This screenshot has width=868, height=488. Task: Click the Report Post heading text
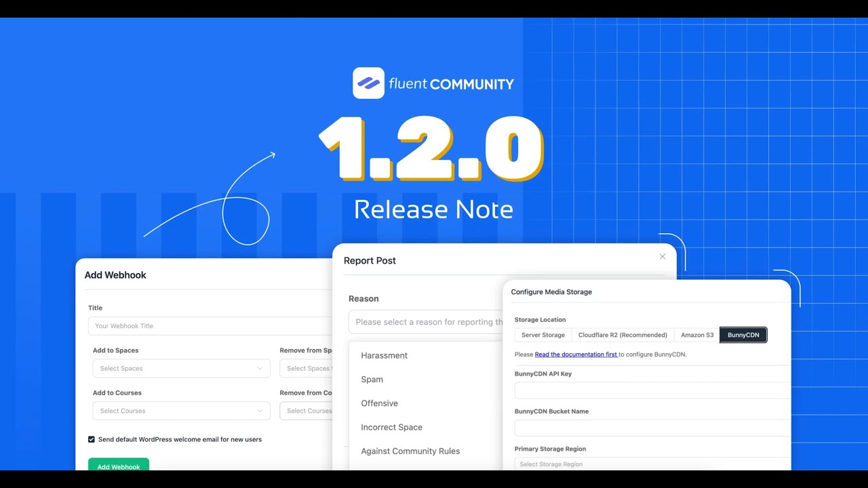[370, 260]
